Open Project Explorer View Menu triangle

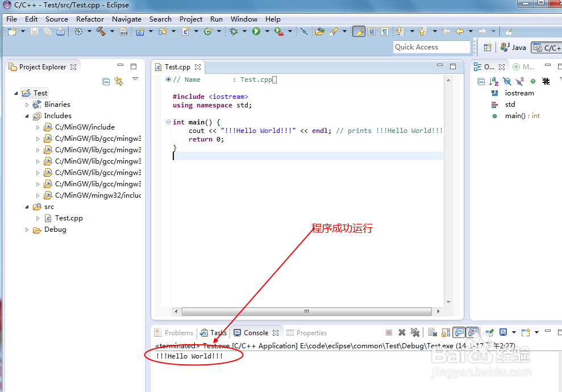tap(135, 79)
